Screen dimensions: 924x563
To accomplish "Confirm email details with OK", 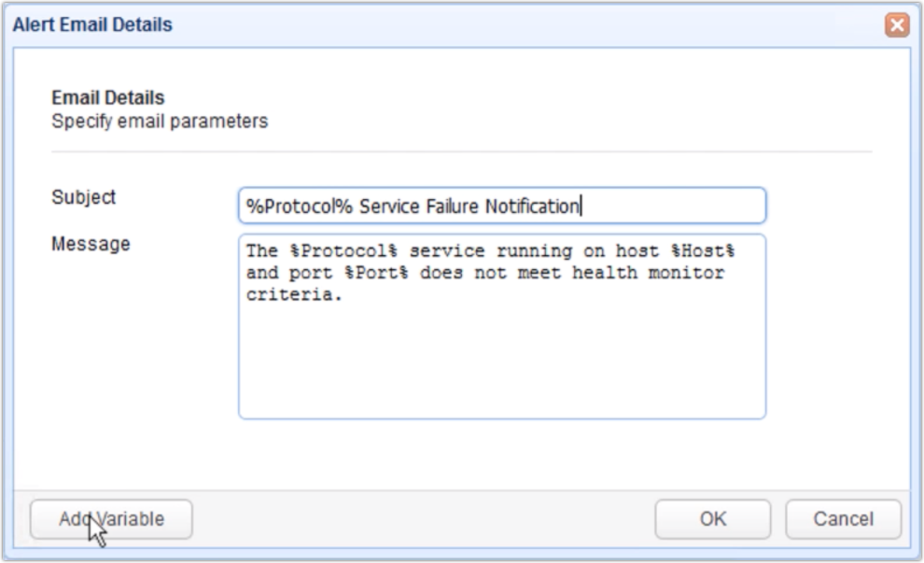I will [712, 519].
